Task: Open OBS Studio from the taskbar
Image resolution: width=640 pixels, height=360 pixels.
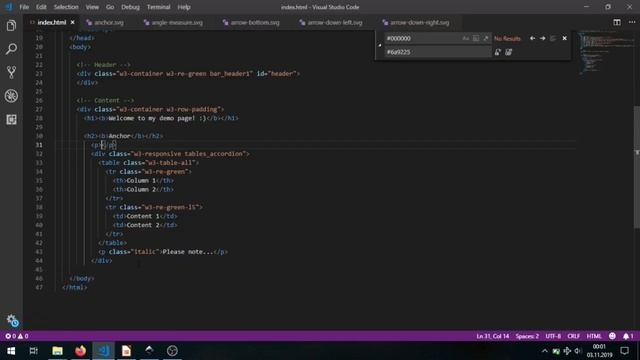Action: (172, 351)
